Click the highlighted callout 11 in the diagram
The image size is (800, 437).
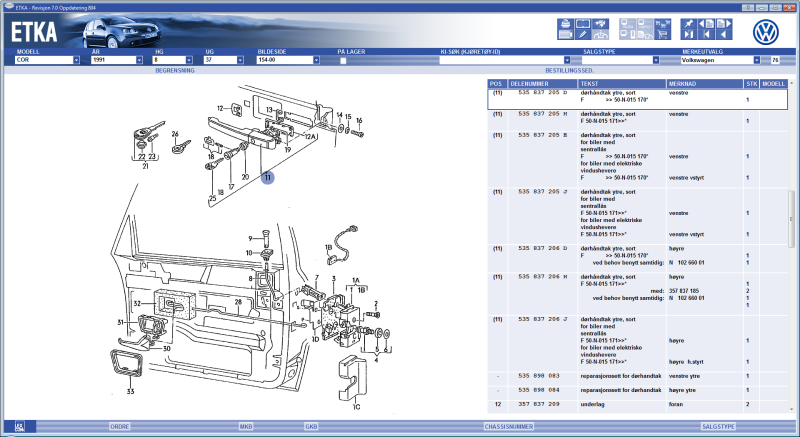click(x=267, y=177)
